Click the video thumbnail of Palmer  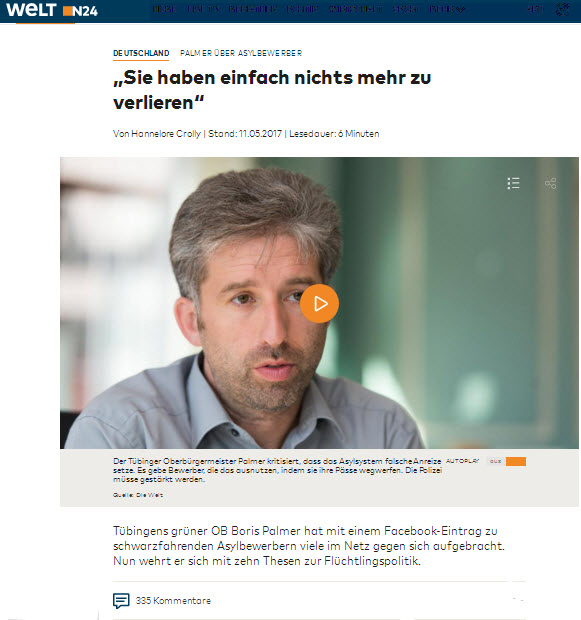[x=319, y=303]
